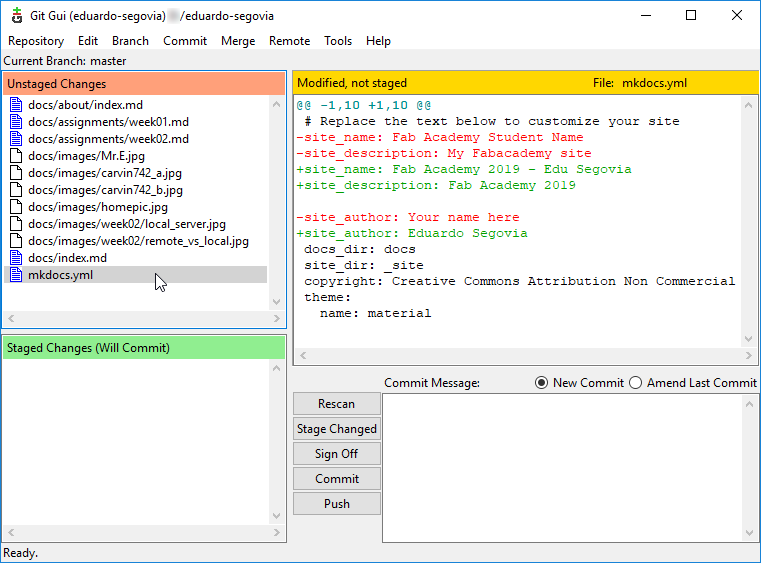Select docs/images/carvin742_a.jpg file name
This screenshot has height=563, width=761.
(105, 173)
